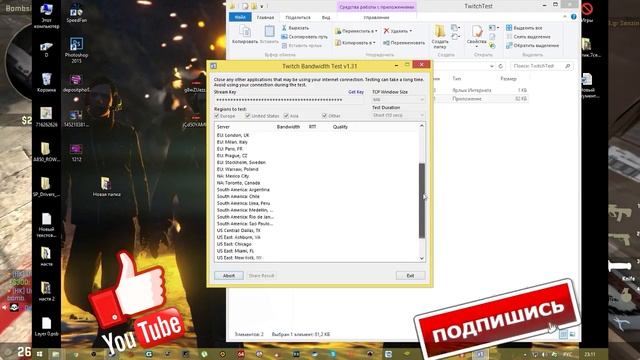Click the Вырезать scissors item
Image resolution: width=640 pixels, height=360 pixels.
(295, 28)
